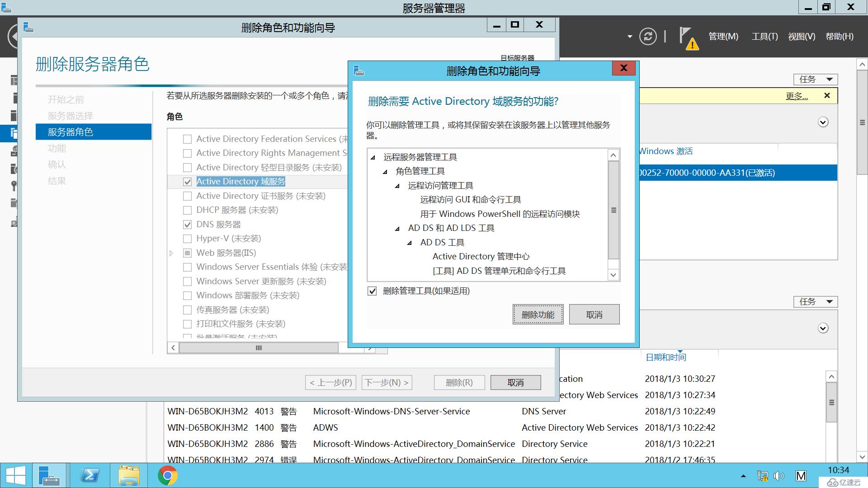Click 取消 in the main wizard
868x488 pixels.
[x=515, y=383]
